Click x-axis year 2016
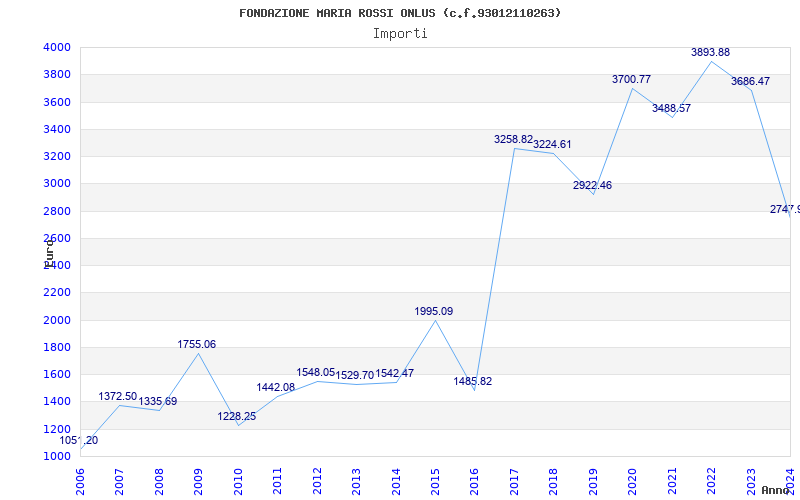The image size is (800, 500). pyautogui.click(x=475, y=482)
